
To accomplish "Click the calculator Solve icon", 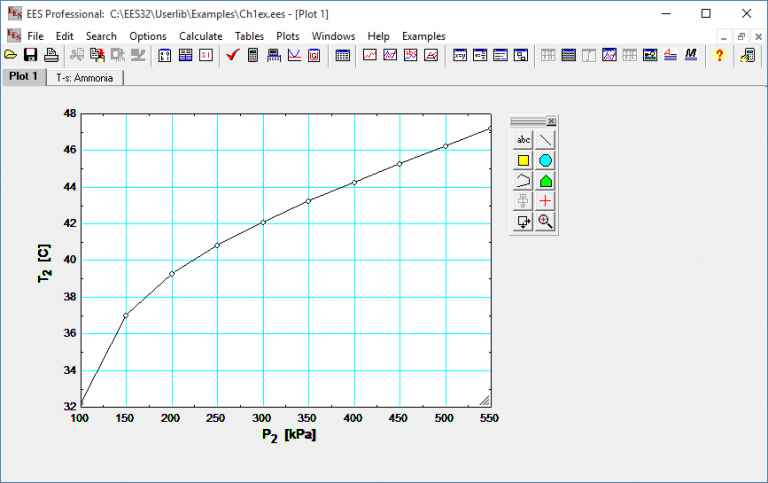I will (x=253, y=56).
